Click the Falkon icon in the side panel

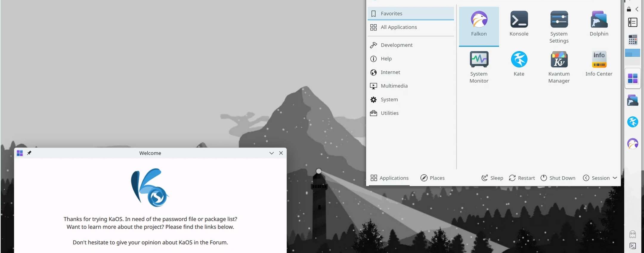(633, 144)
